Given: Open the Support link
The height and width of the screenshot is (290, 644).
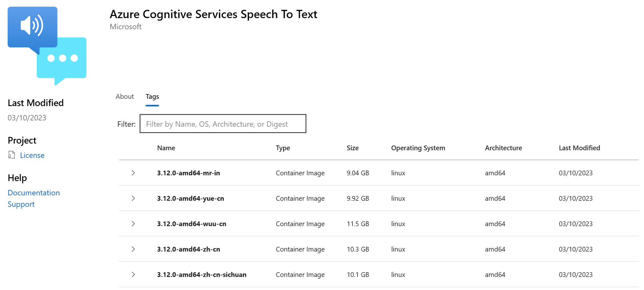Looking at the screenshot, I should click(x=21, y=204).
